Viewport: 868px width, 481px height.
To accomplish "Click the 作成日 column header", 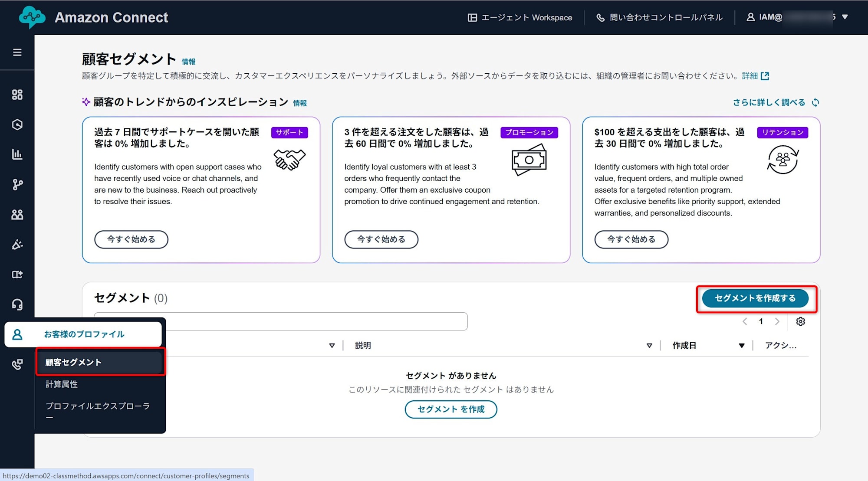I will (x=684, y=346).
